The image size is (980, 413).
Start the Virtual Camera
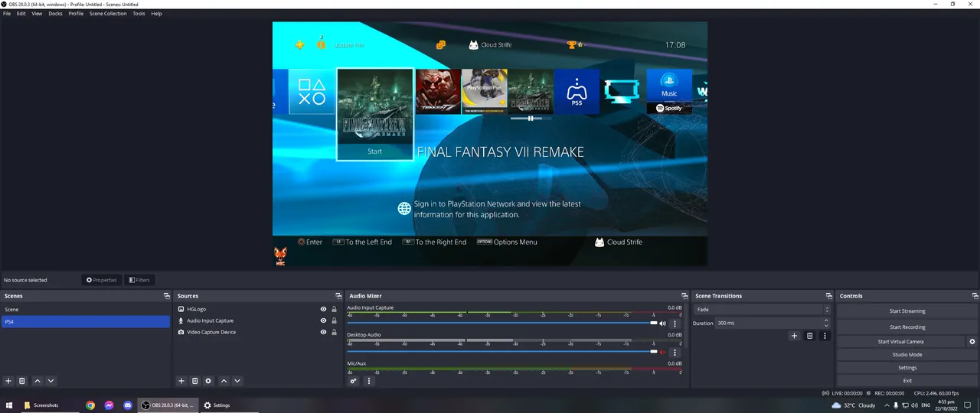[x=901, y=342]
